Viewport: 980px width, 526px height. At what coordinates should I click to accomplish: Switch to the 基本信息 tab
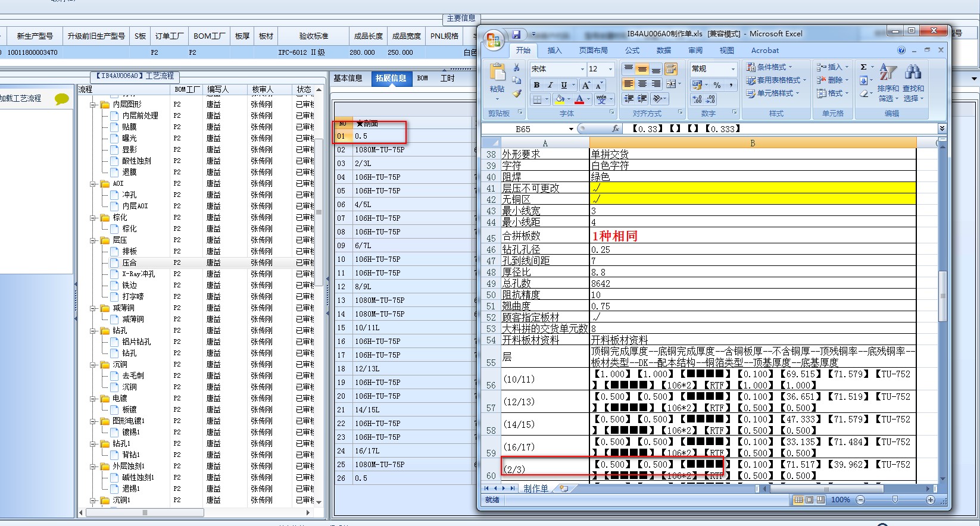(348, 78)
